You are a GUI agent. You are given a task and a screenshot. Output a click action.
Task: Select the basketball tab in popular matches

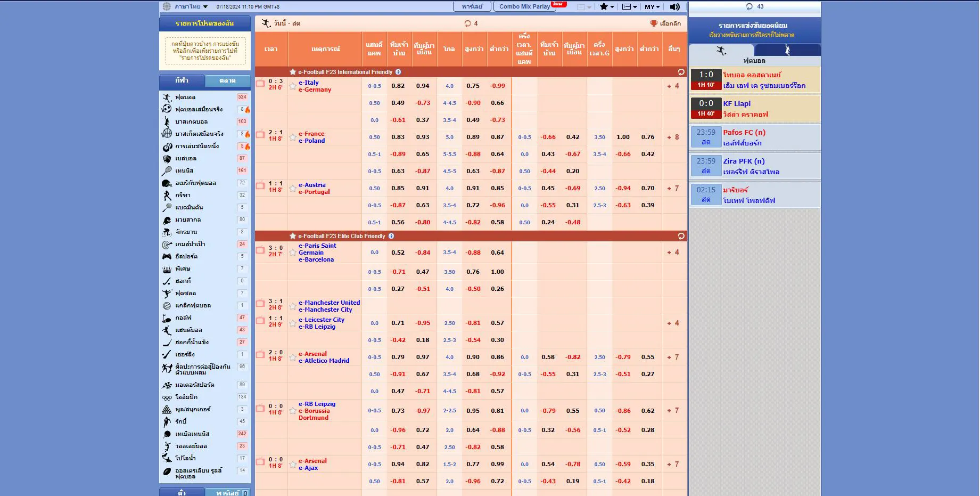787,50
